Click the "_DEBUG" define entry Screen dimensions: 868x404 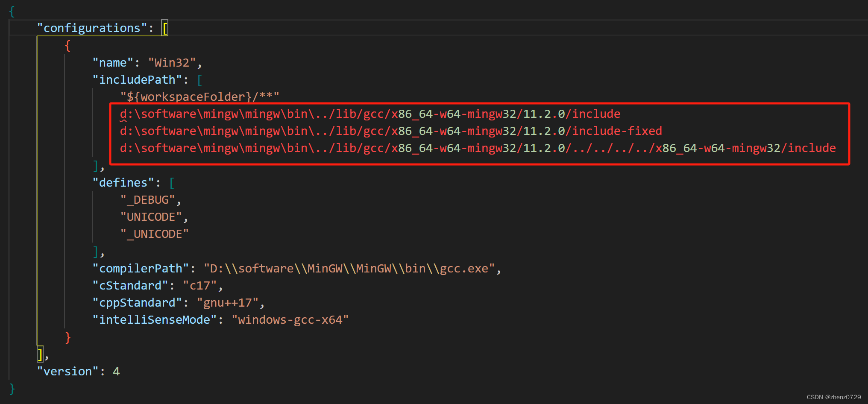148,200
